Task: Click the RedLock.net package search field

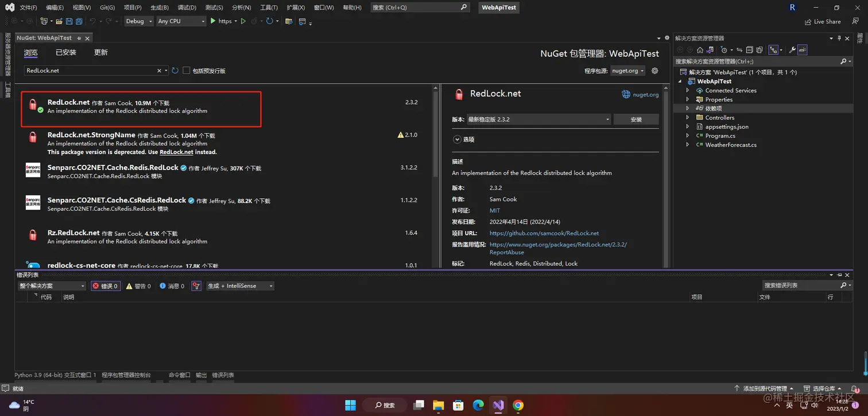Action: [x=91, y=71]
